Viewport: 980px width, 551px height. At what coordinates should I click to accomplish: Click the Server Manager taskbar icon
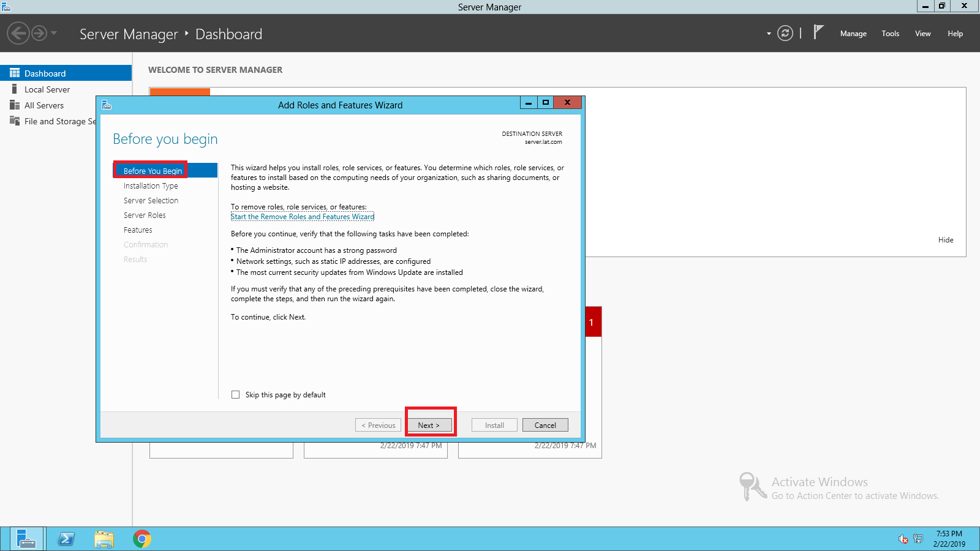[26, 539]
